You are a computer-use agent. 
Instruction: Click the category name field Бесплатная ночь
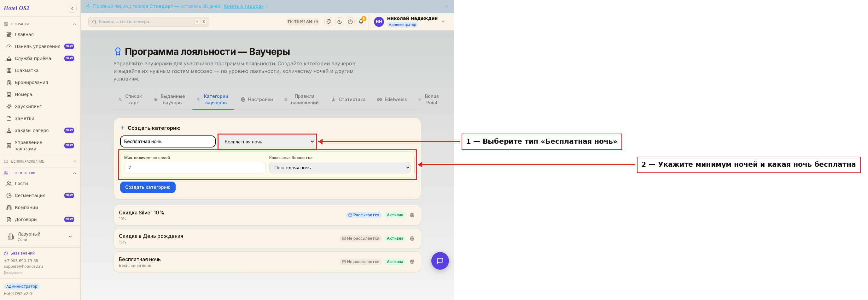click(x=168, y=141)
